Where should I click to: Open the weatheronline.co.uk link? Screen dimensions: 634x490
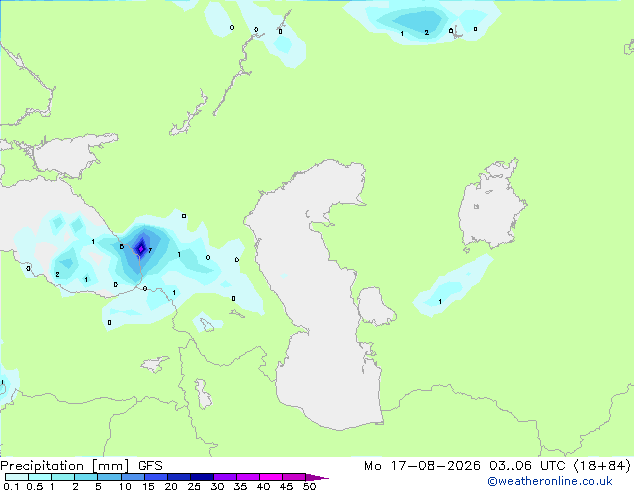[x=550, y=481]
